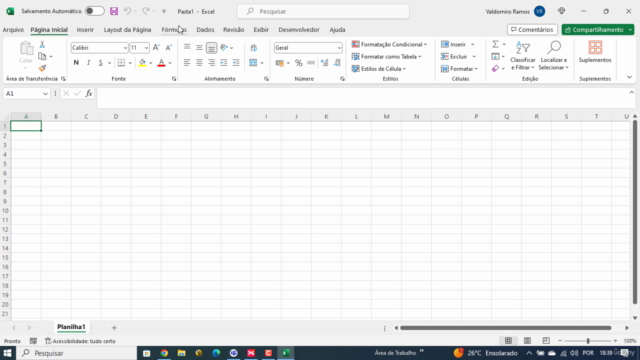Click the Wrap Text icon
The height and width of the screenshot is (360, 640).
click(254, 48)
